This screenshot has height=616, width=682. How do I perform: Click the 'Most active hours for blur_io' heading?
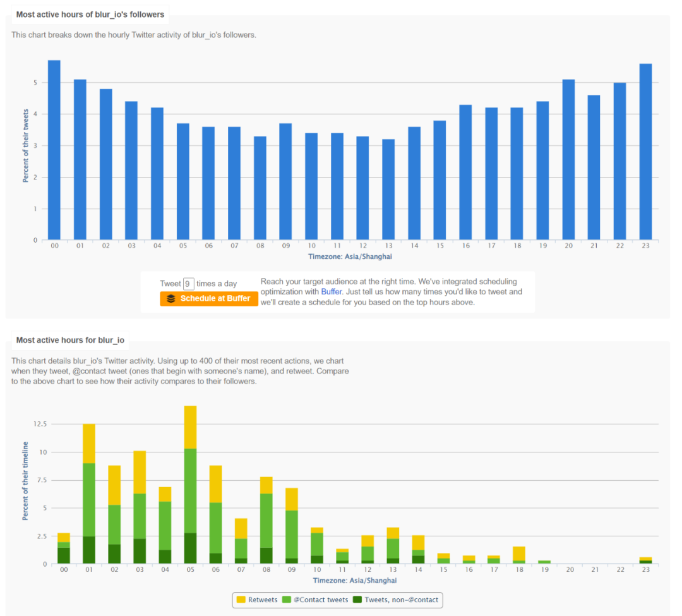coord(70,340)
